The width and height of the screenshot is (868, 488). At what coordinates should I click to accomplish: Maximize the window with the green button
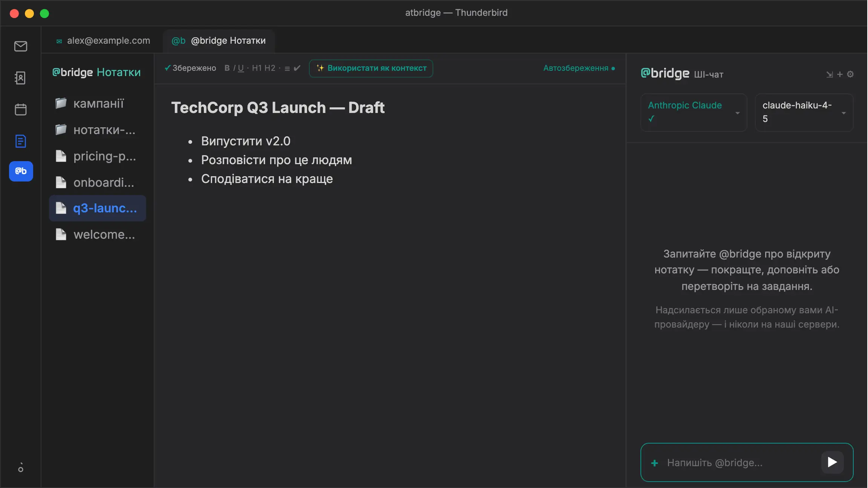point(44,14)
